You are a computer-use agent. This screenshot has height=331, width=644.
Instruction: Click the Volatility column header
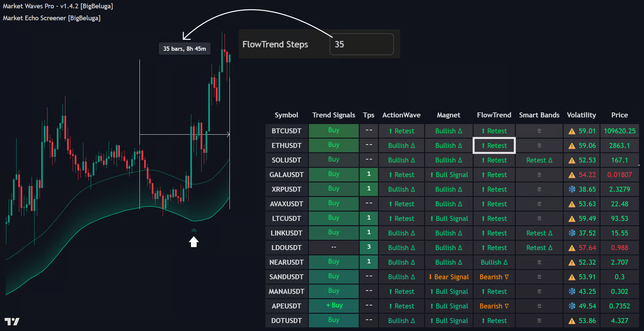point(581,115)
